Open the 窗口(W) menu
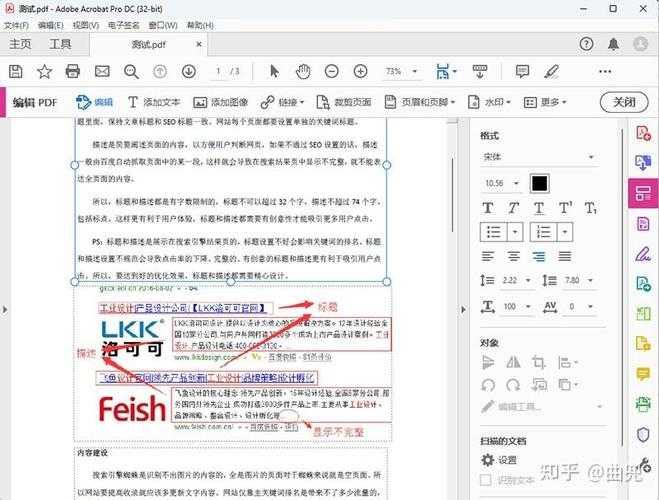Viewport: 659px width, 500px height. point(163,26)
